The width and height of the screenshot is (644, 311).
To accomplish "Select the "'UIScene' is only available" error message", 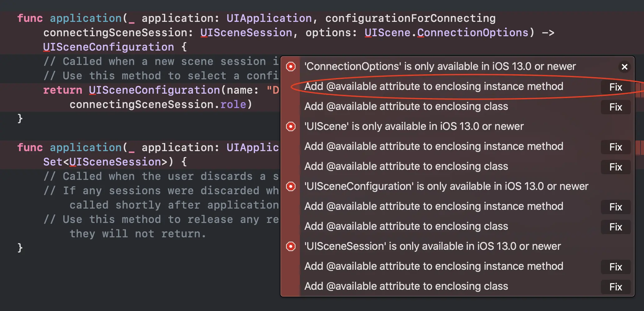I will click(x=414, y=126).
